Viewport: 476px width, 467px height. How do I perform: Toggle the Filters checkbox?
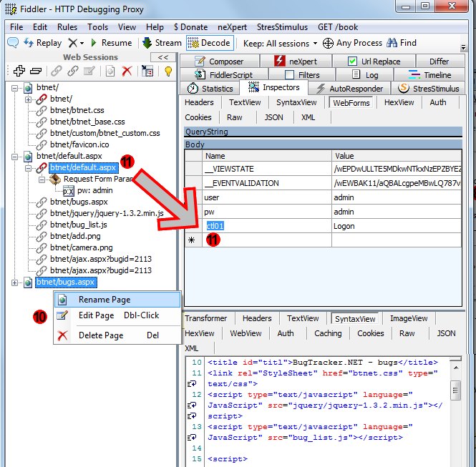[290, 74]
